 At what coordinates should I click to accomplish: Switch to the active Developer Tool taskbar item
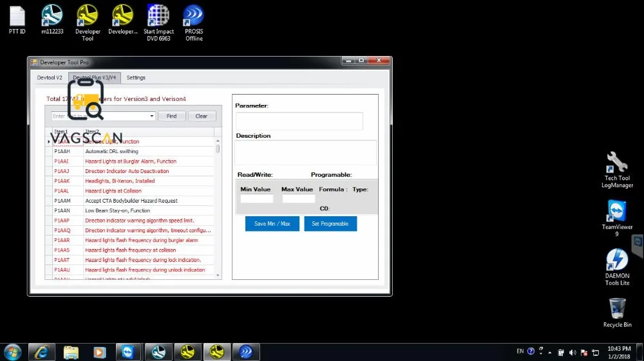[216, 352]
